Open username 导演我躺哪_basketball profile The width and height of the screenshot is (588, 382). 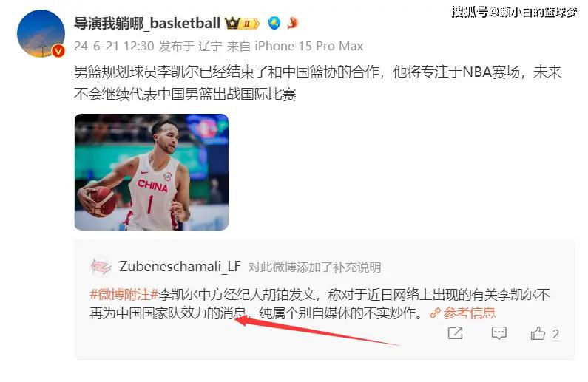pyautogui.click(x=147, y=23)
